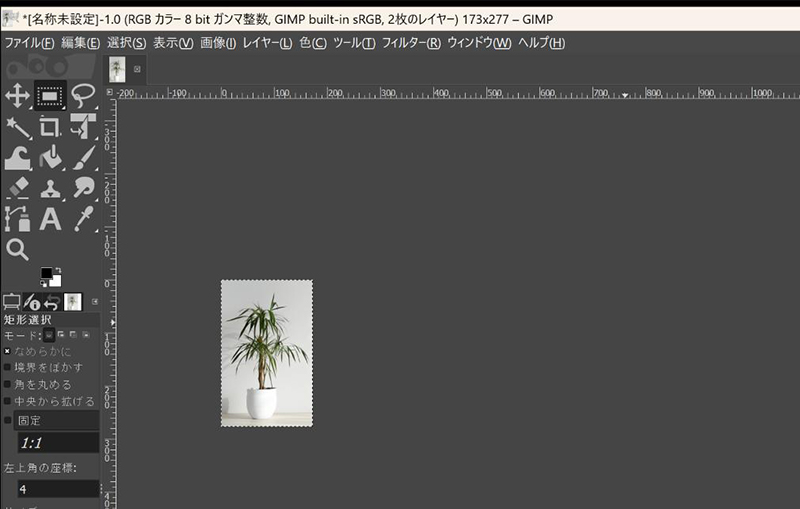Swap foreground and background colors
The height and width of the screenshot is (509, 800).
tap(58, 270)
